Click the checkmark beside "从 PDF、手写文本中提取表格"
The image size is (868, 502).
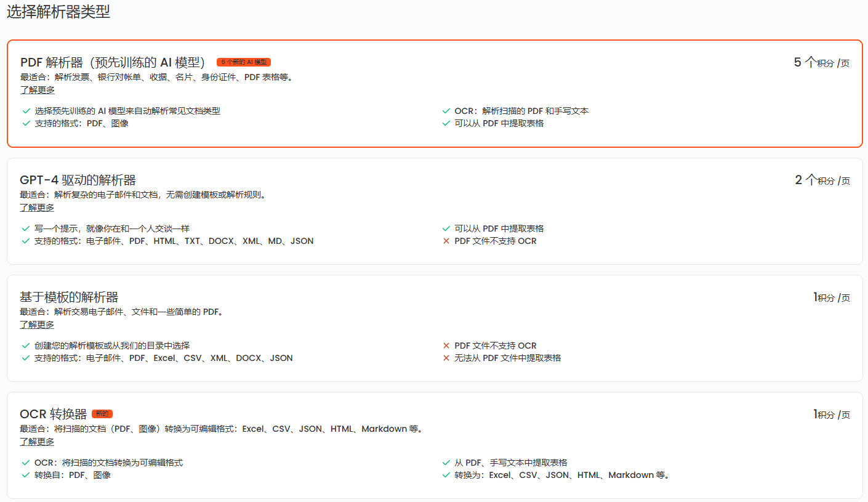tap(446, 463)
